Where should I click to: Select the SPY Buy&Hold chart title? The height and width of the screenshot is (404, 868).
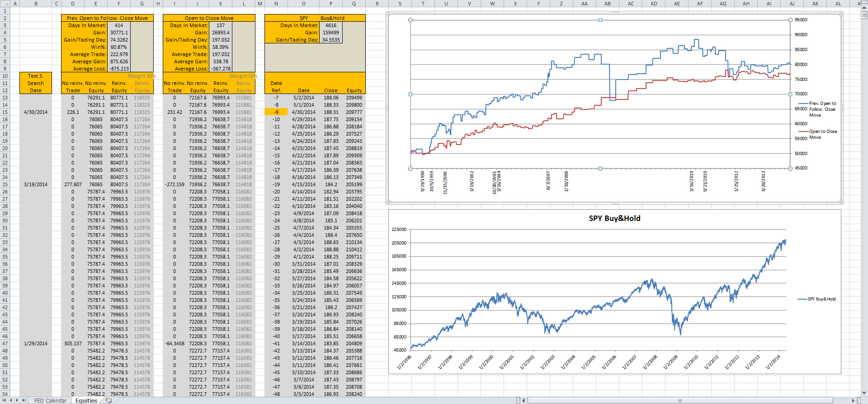[x=614, y=218]
